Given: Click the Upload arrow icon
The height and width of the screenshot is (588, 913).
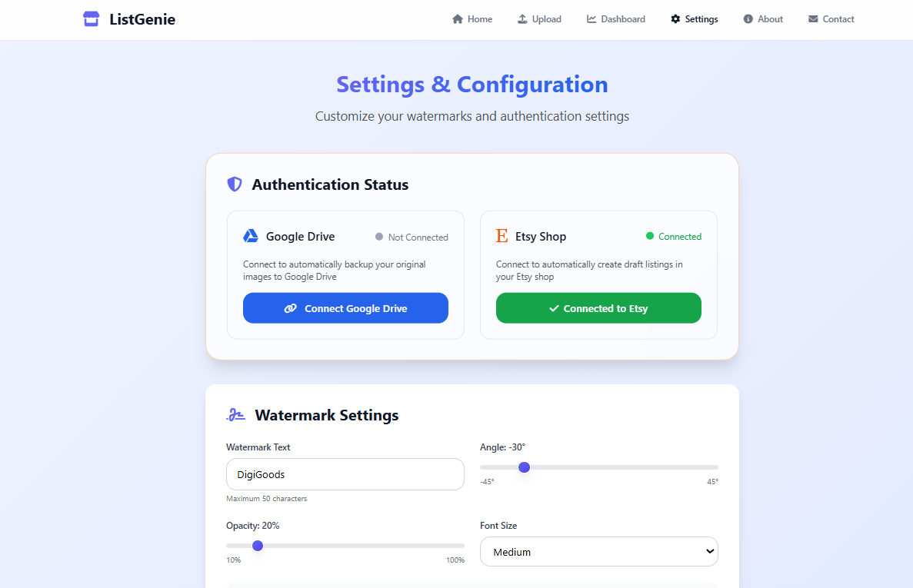Looking at the screenshot, I should click(x=522, y=19).
